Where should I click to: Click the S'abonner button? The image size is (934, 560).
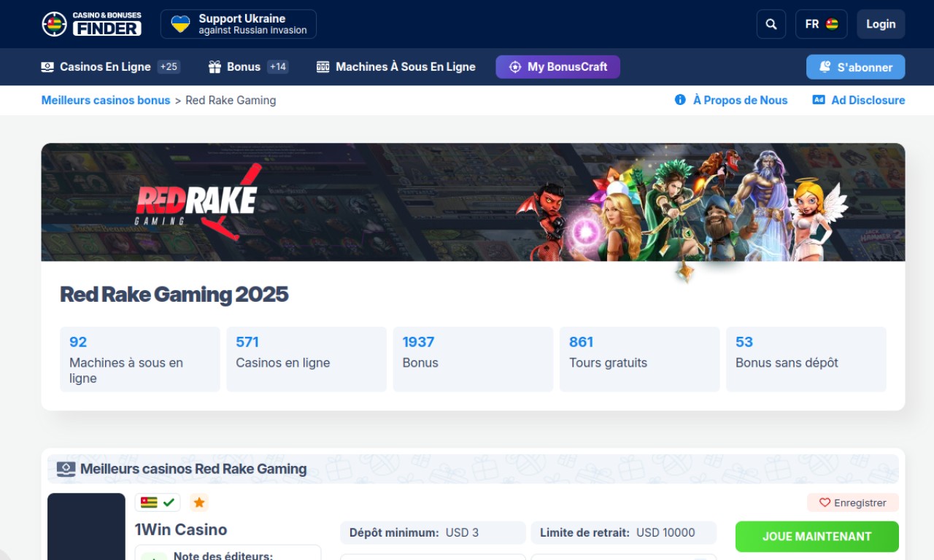(855, 67)
